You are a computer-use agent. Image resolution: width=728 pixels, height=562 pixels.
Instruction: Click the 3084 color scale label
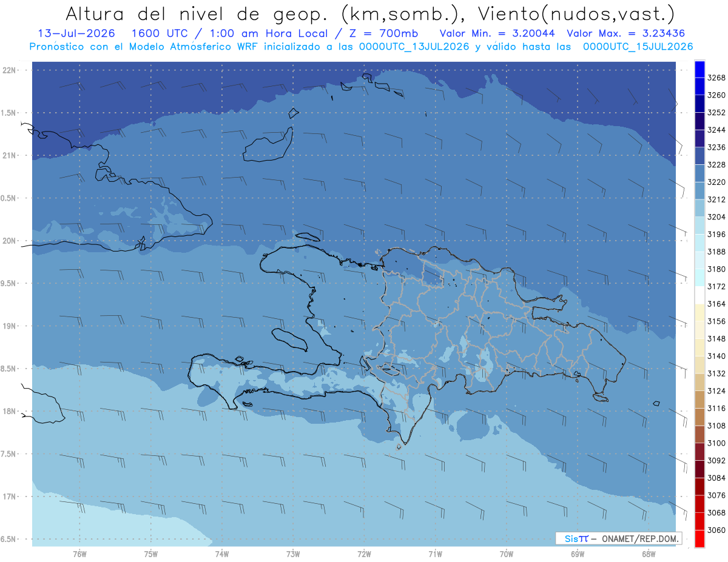coord(716,478)
